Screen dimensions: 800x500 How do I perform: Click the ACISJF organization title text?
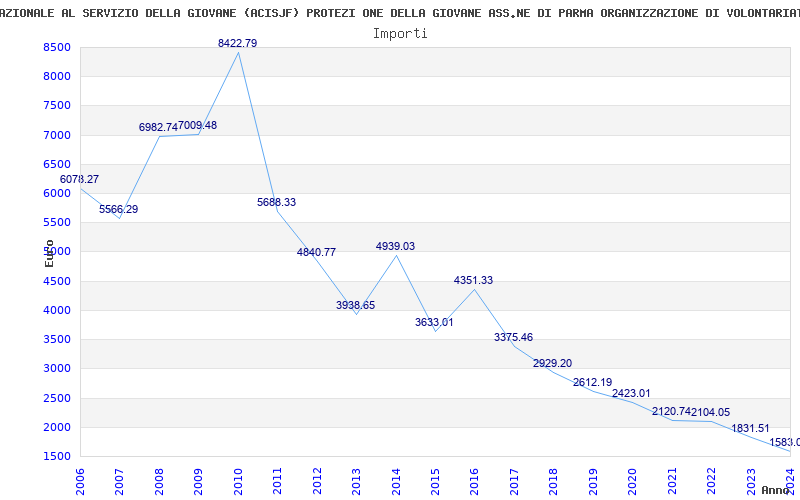coord(400,13)
